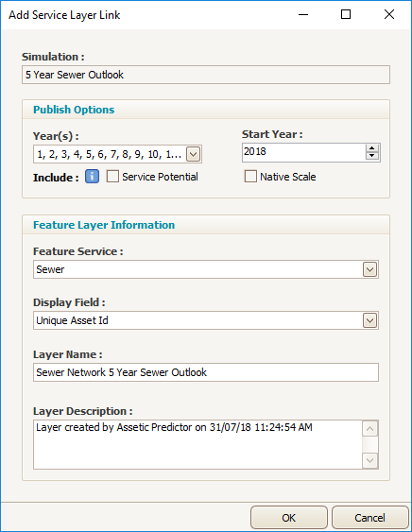Focus the Layer Description text area
Screen dimensions: 412x532
197,444
